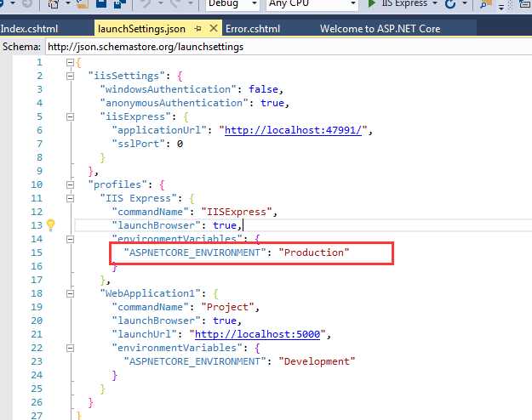The image size is (532, 420).
Task: Click "launchBrowser" key on line 20
Action: point(156,321)
